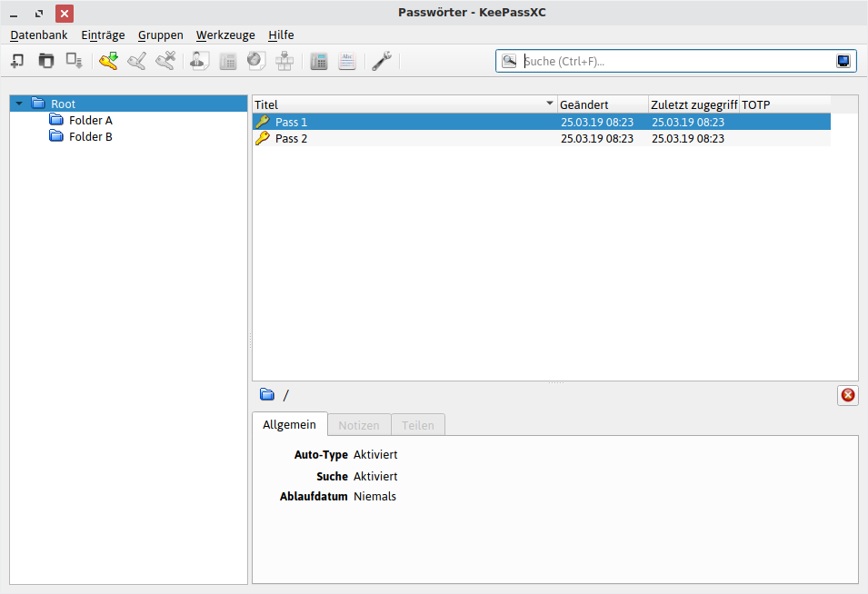
Task: Switch to the Allgemein tab
Action: (290, 424)
